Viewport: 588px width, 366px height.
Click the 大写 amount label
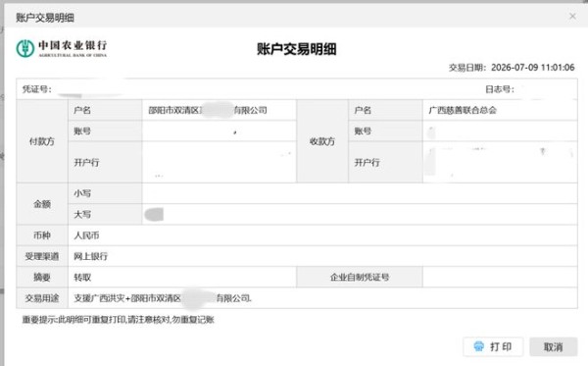coord(82,214)
